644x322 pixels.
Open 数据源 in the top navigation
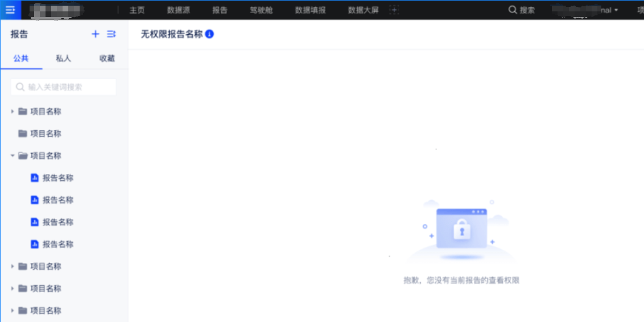coord(178,10)
